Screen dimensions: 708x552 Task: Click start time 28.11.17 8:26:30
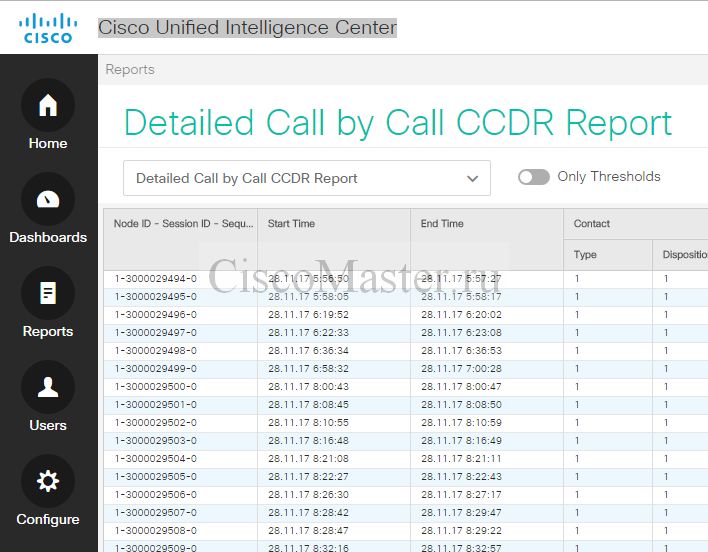coord(308,496)
